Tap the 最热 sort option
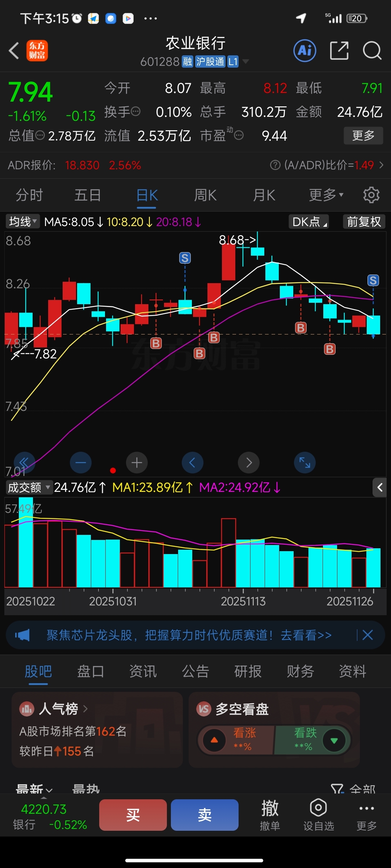Image resolution: width=391 pixels, height=868 pixels. [x=86, y=789]
